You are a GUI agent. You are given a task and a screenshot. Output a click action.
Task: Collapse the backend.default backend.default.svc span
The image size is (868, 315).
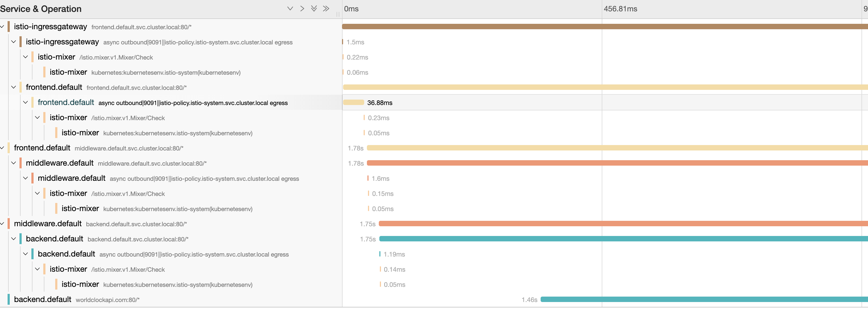click(14, 238)
